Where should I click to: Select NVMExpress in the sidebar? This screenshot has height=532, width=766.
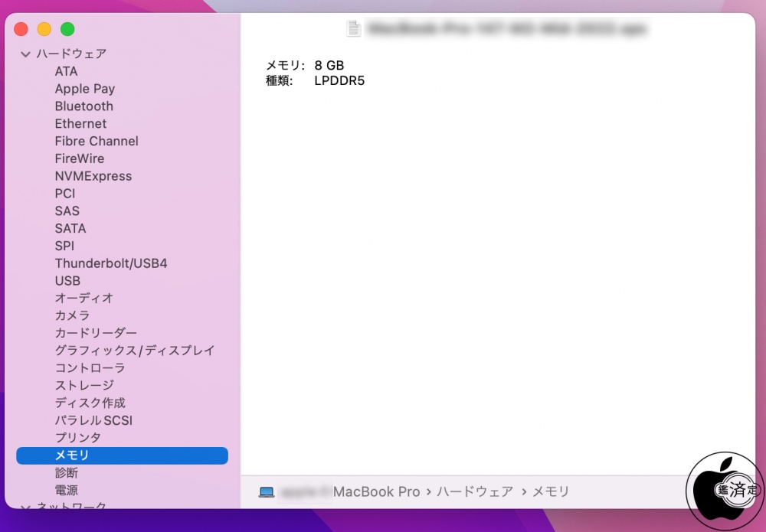coord(93,176)
